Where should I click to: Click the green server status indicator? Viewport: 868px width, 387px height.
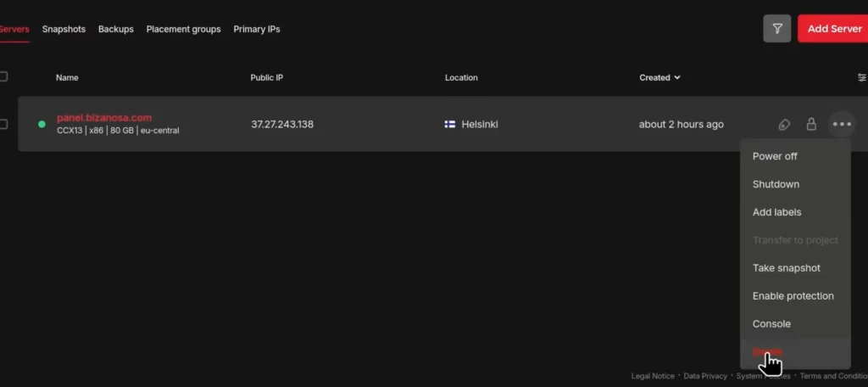tap(42, 125)
